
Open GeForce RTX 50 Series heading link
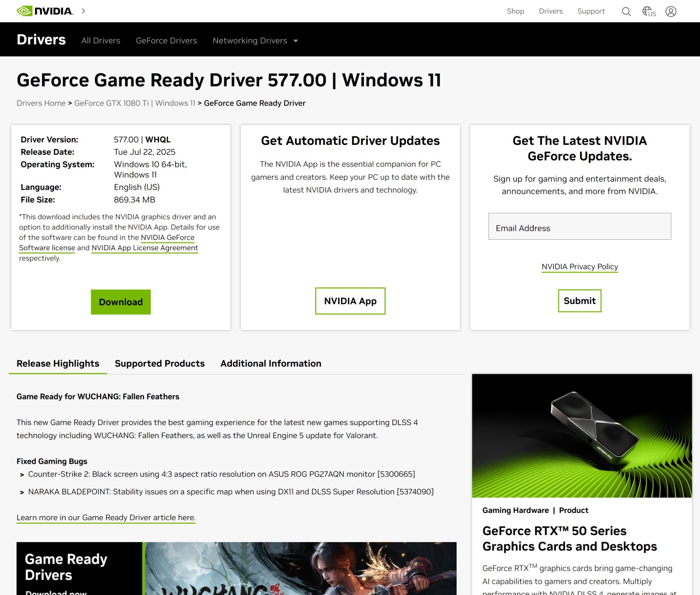click(570, 539)
